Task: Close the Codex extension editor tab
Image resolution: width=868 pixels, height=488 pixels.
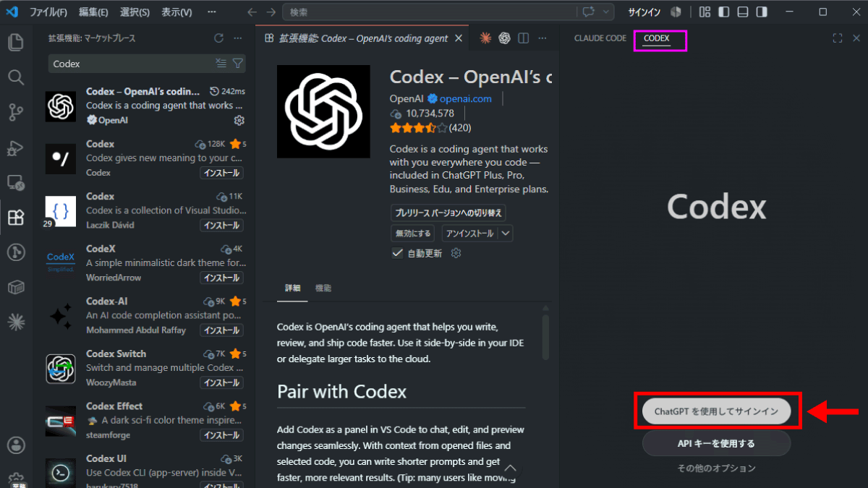Action: pyautogui.click(x=459, y=38)
